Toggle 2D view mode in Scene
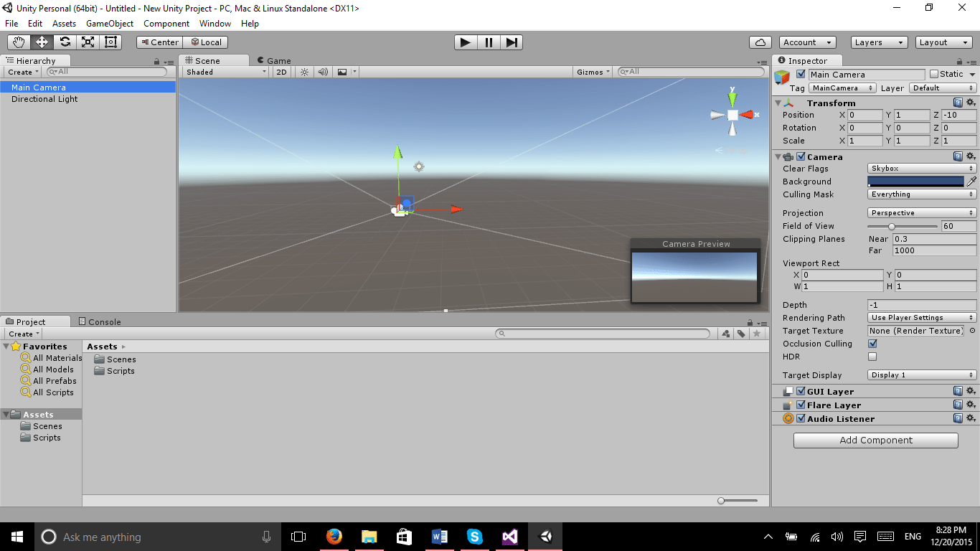The image size is (980, 551). pyautogui.click(x=281, y=72)
